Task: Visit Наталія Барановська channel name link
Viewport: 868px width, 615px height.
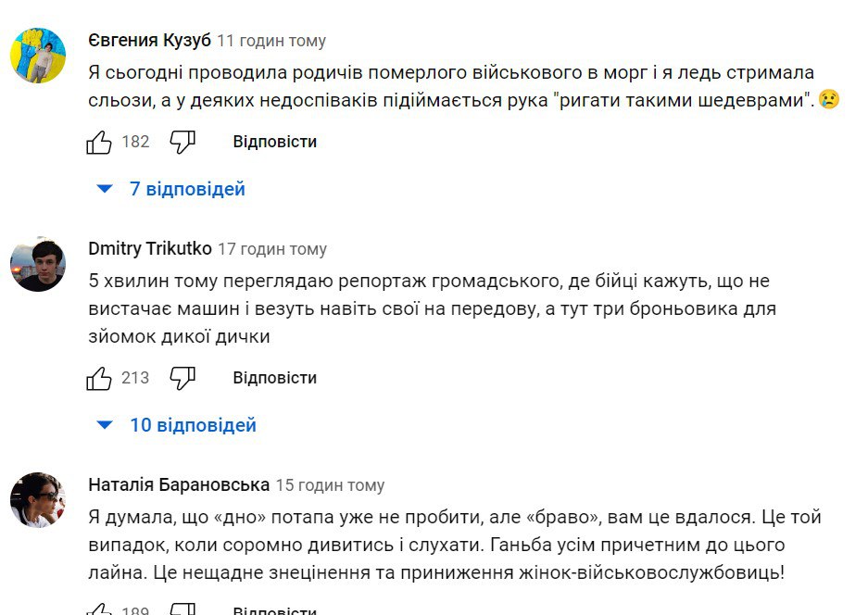Action: pos(179,484)
